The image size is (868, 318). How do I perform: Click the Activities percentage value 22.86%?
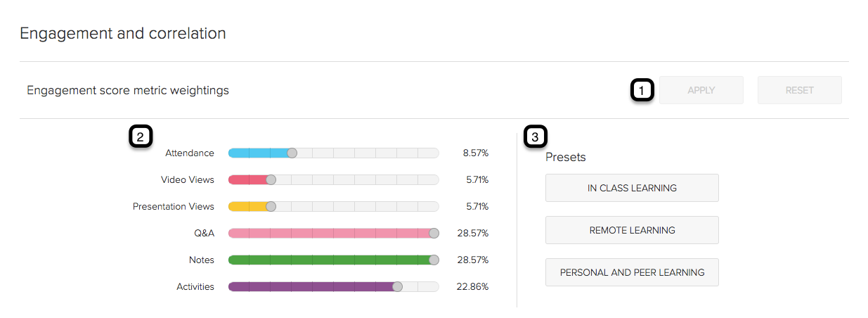click(x=472, y=286)
